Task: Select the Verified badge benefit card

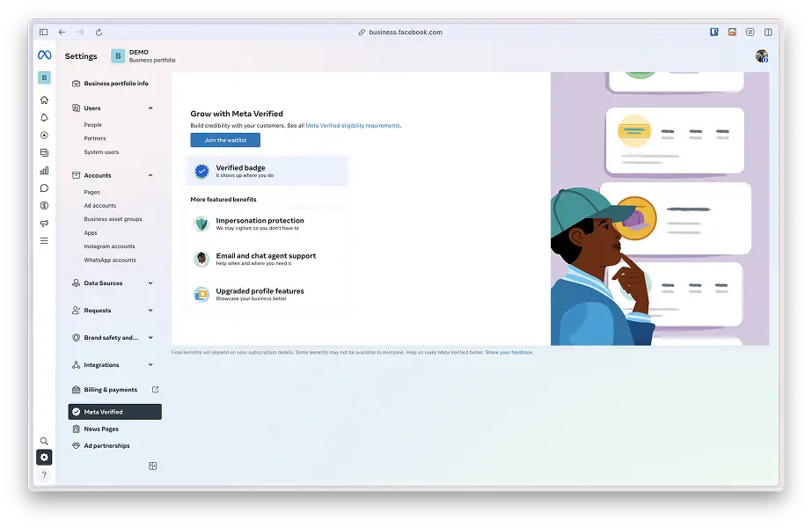Action: pos(267,171)
